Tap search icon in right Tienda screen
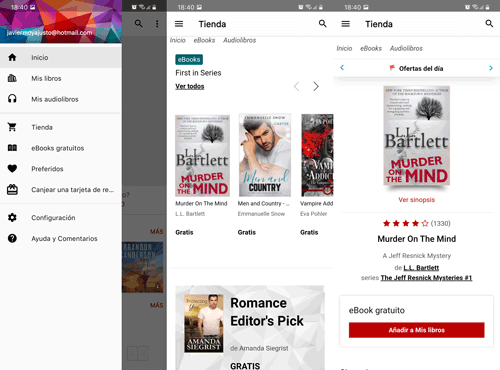This screenshot has width=500, height=370. click(489, 23)
